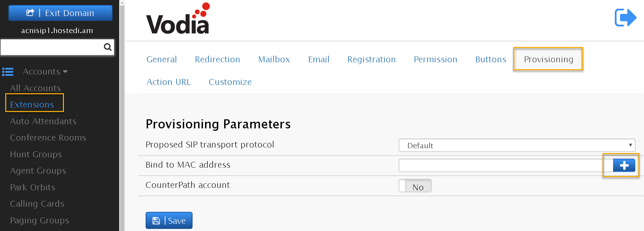Viewport: 644px width, 231px height.
Task: Click the logout arrow icon
Action: 625,17
